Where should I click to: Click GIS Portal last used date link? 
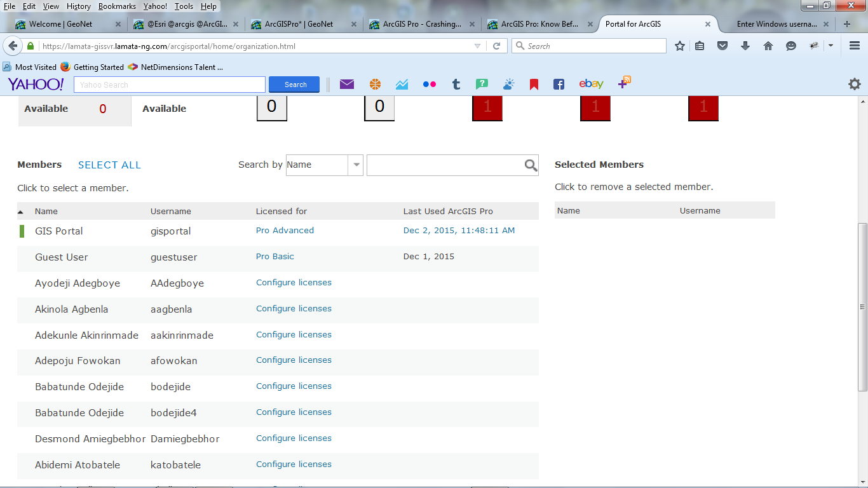coord(459,231)
